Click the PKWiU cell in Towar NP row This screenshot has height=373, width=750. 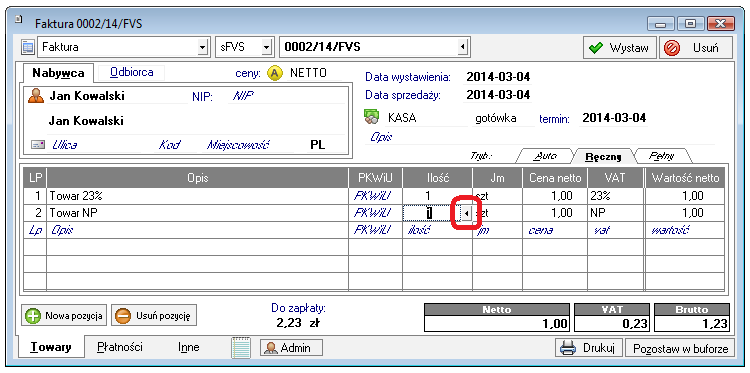click(375, 213)
